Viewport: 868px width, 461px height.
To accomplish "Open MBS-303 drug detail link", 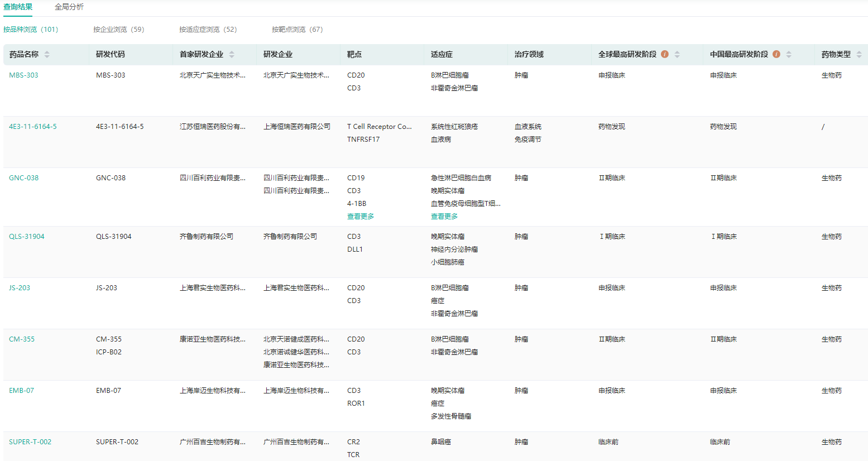I will pyautogui.click(x=23, y=75).
